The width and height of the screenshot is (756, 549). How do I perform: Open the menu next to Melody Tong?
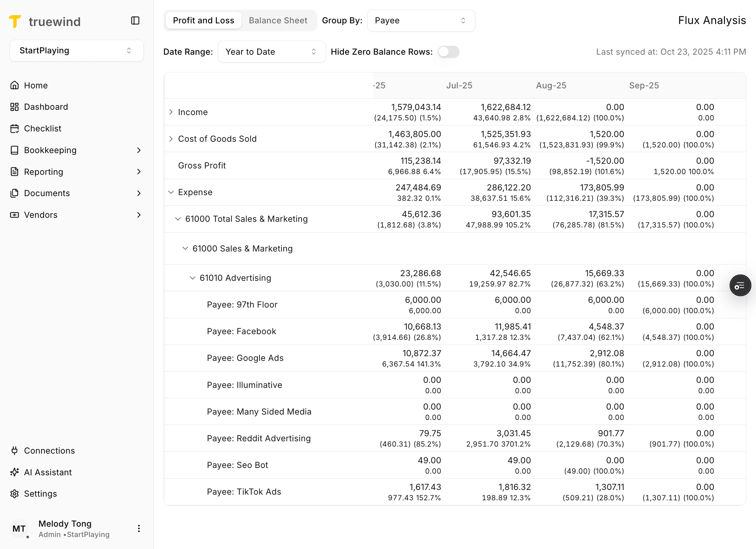pyautogui.click(x=139, y=528)
